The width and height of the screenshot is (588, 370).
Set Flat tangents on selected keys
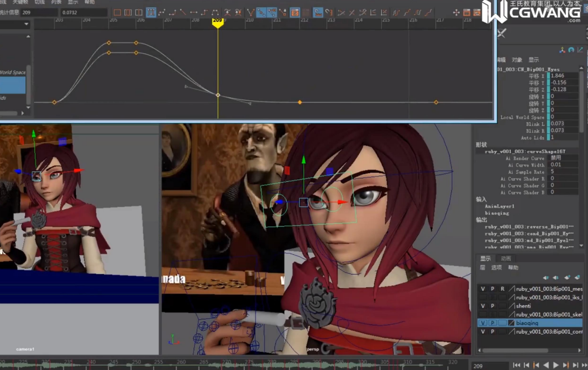pos(194,13)
